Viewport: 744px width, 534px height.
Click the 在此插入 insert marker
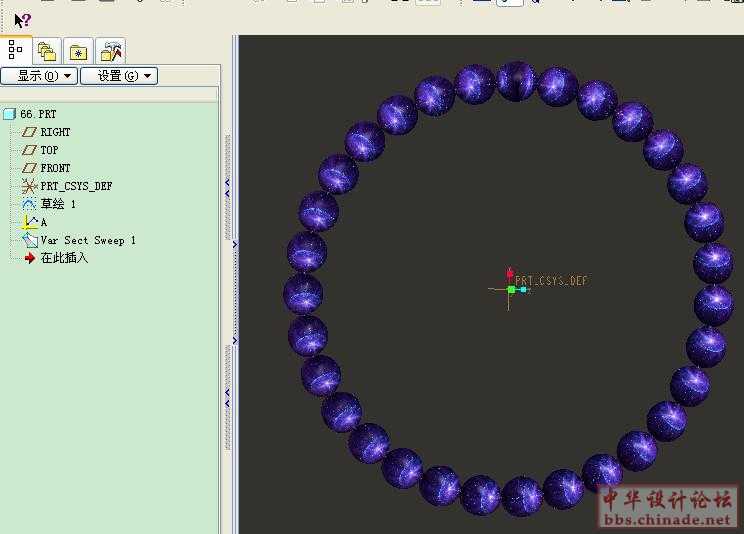pos(64,258)
